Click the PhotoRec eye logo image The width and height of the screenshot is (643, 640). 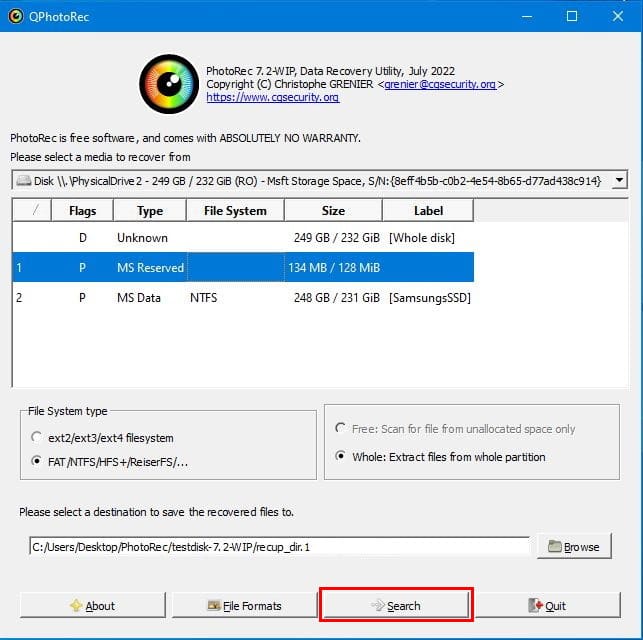click(169, 84)
